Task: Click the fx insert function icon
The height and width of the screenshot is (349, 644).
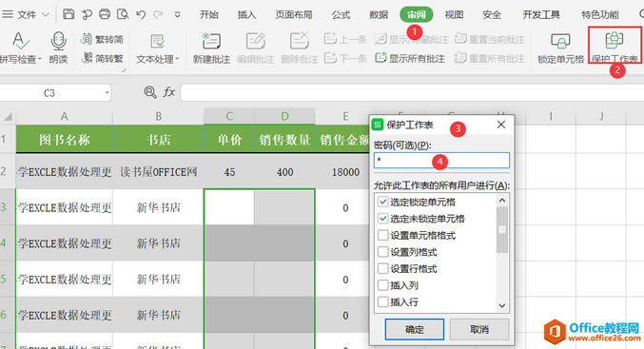Action: (168, 92)
